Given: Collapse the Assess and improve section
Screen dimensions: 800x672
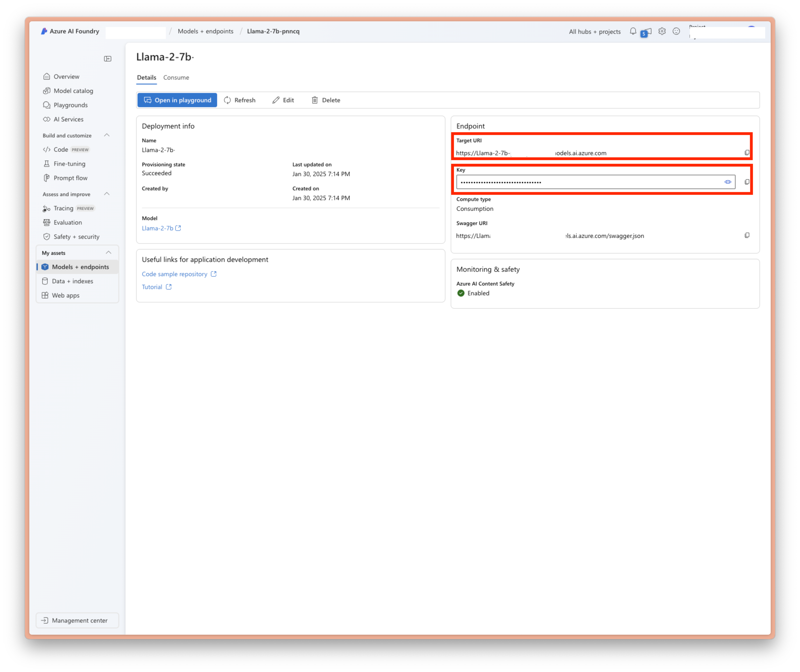Looking at the screenshot, I should (107, 194).
